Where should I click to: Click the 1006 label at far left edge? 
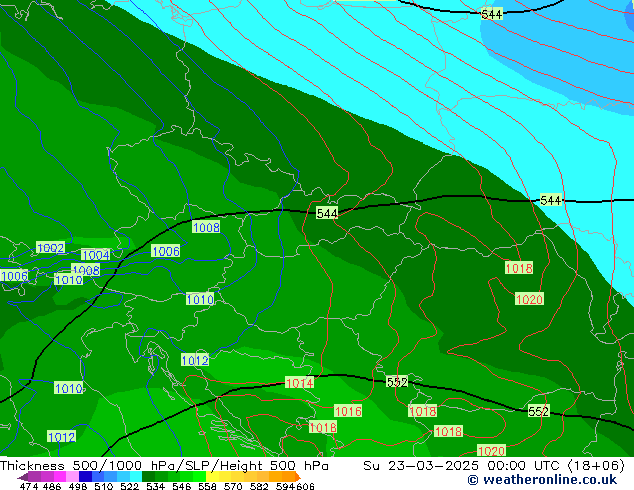click(14, 277)
